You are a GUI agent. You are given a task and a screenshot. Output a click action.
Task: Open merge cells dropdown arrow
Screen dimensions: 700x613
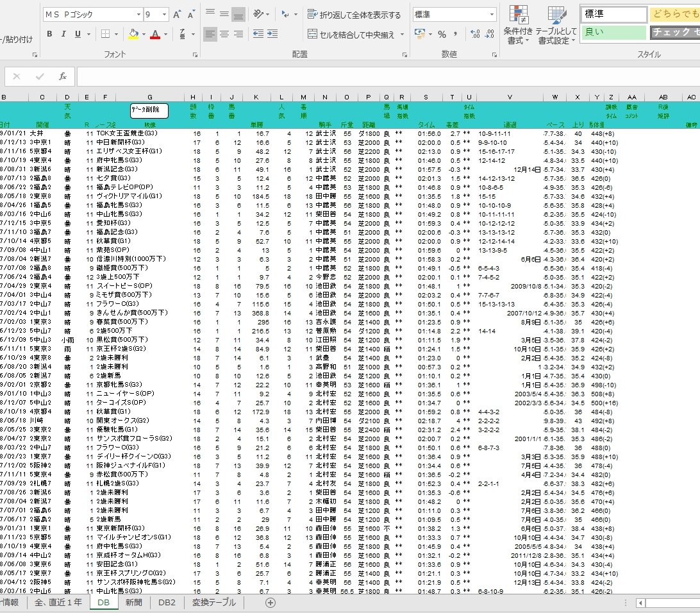pos(402,35)
